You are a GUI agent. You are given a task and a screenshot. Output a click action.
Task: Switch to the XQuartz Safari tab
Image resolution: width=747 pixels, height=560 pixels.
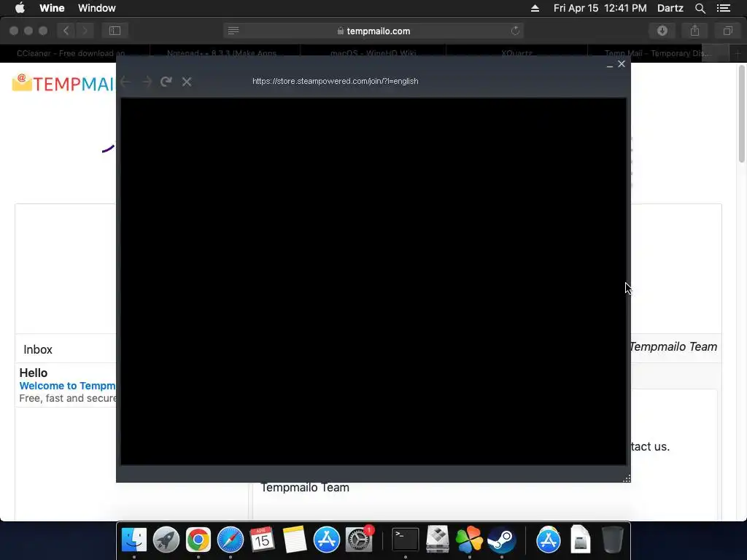tap(516, 53)
